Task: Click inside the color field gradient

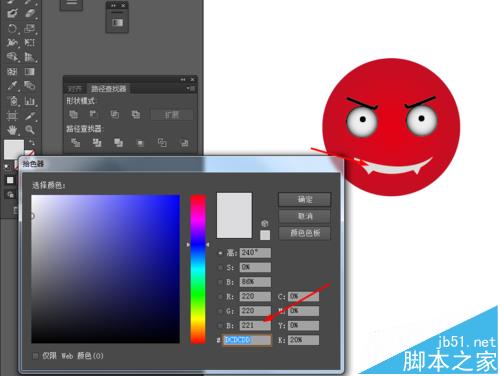Action: click(106, 269)
